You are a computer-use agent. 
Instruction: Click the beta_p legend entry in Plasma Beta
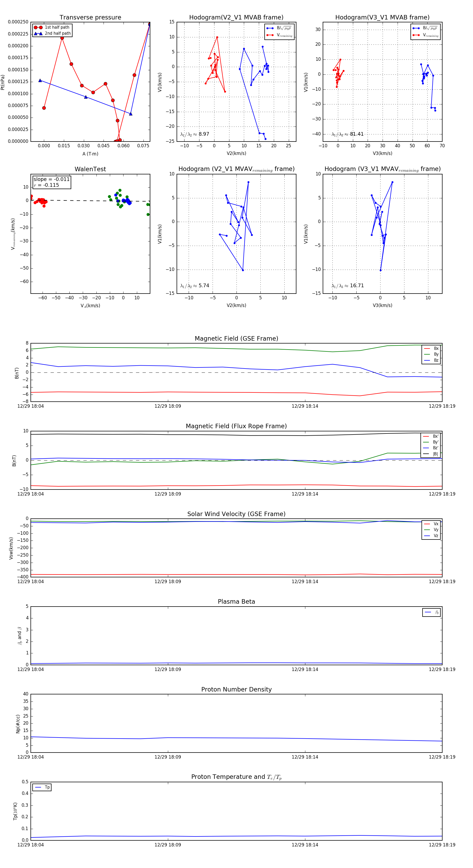coord(432,612)
